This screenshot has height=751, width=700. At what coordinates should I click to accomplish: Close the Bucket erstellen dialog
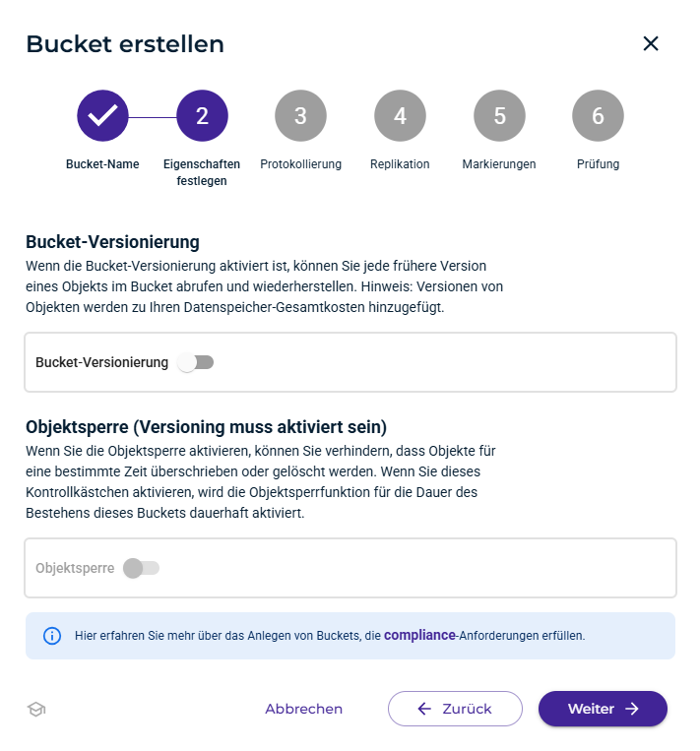650,43
